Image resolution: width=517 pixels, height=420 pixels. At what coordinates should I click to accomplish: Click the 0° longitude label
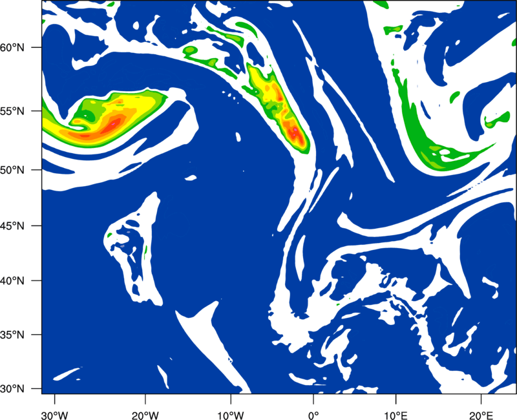(313, 415)
